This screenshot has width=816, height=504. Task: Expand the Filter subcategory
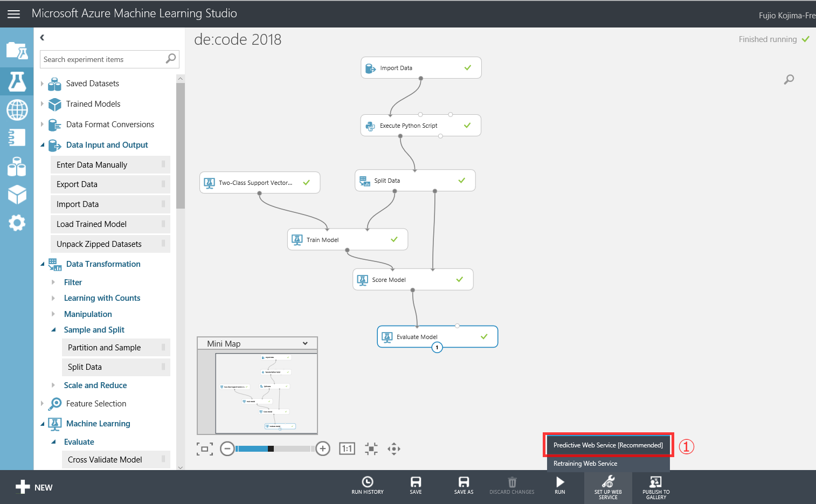click(53, 282)
